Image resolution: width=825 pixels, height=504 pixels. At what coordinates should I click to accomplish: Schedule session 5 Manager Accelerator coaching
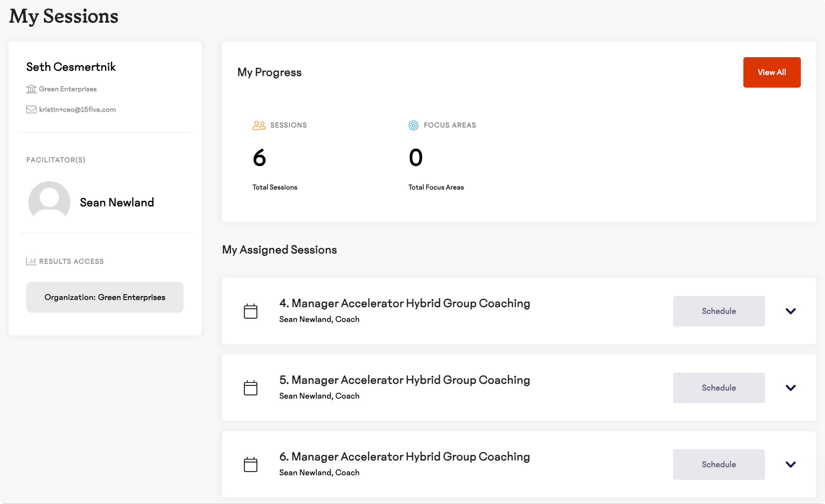(719, 388)
